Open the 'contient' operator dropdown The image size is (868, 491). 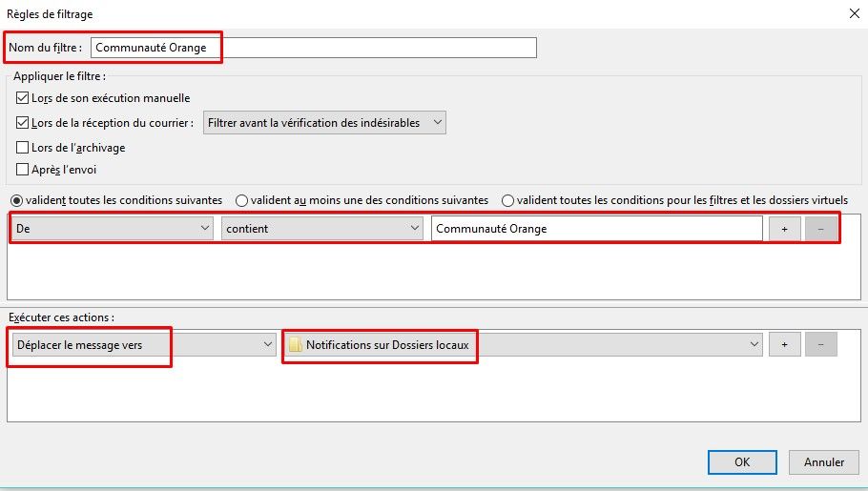click(322, 229)
